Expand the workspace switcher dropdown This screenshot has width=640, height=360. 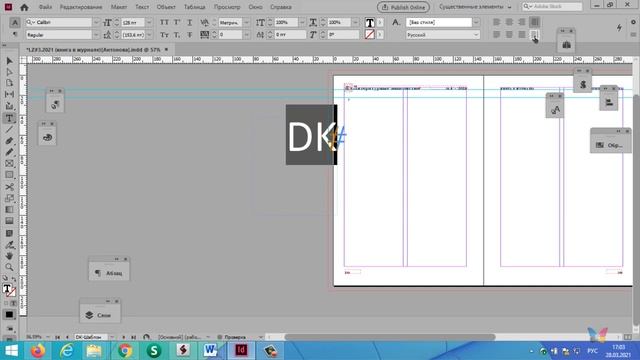[x=509, y=7]
